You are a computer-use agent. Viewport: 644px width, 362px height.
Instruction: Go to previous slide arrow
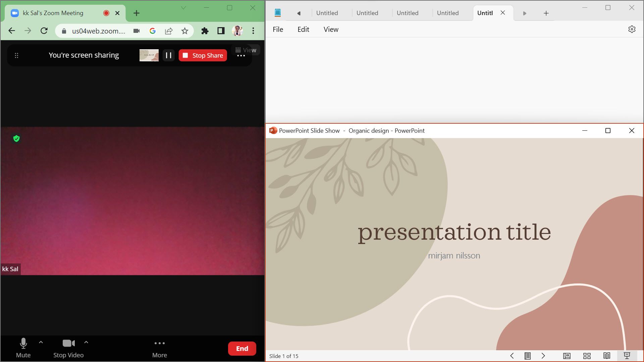pos(512,356)
